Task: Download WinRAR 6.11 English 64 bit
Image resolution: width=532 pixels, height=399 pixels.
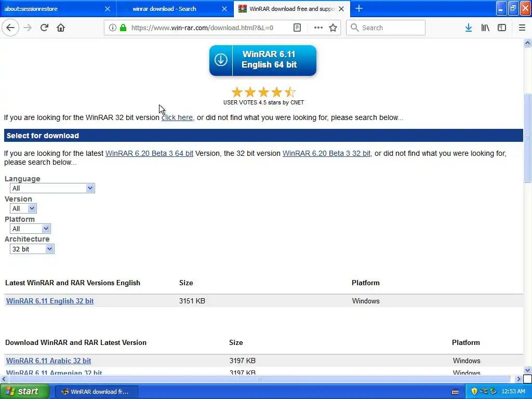Action: pos(262,60)
